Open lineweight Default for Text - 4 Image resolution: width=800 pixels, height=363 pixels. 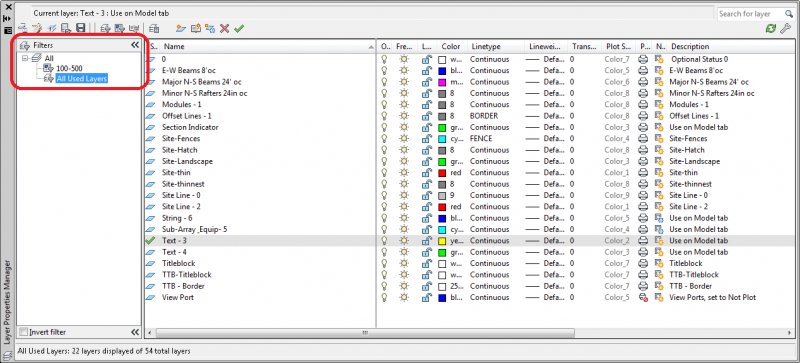(x=545, y=252)
